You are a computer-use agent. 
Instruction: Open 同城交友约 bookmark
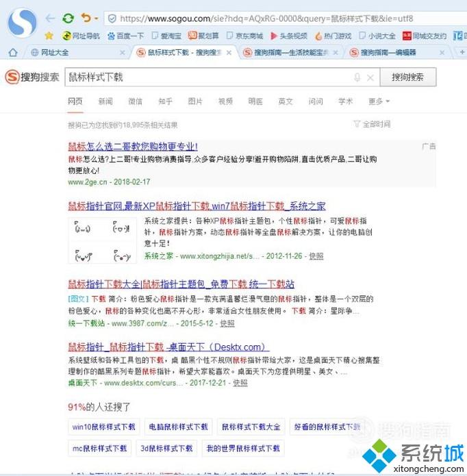click(x=425, y=36)
